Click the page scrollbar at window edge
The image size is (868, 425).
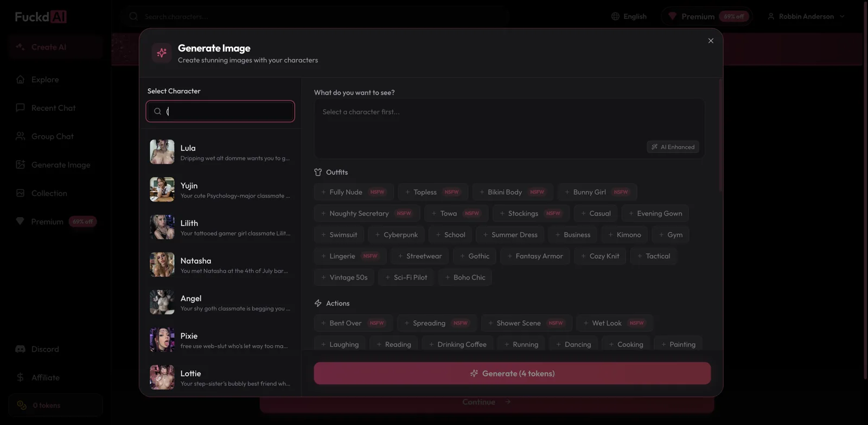pos(865,190)
